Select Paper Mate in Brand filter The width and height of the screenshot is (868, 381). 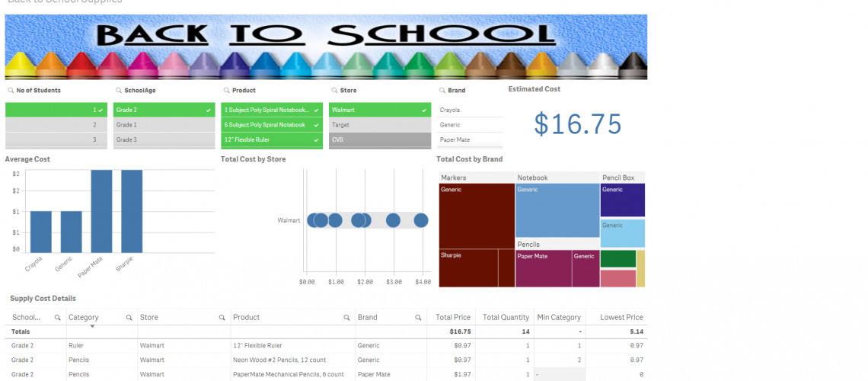(x=470, y=139)
